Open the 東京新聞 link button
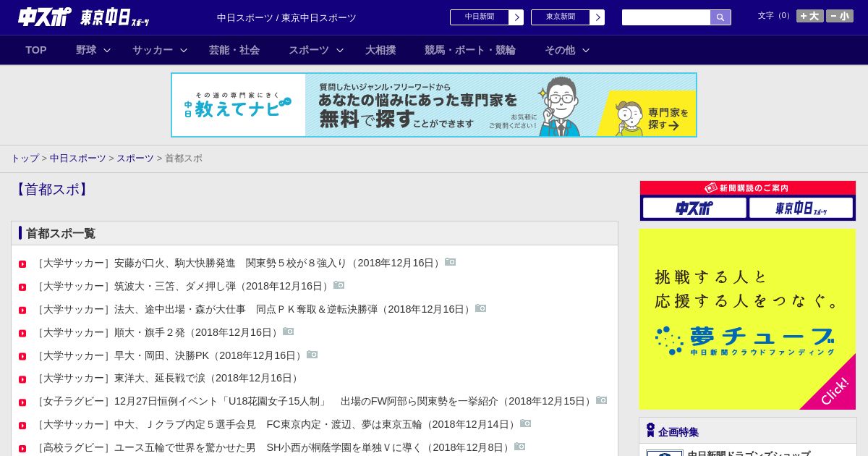 [568, 17]
